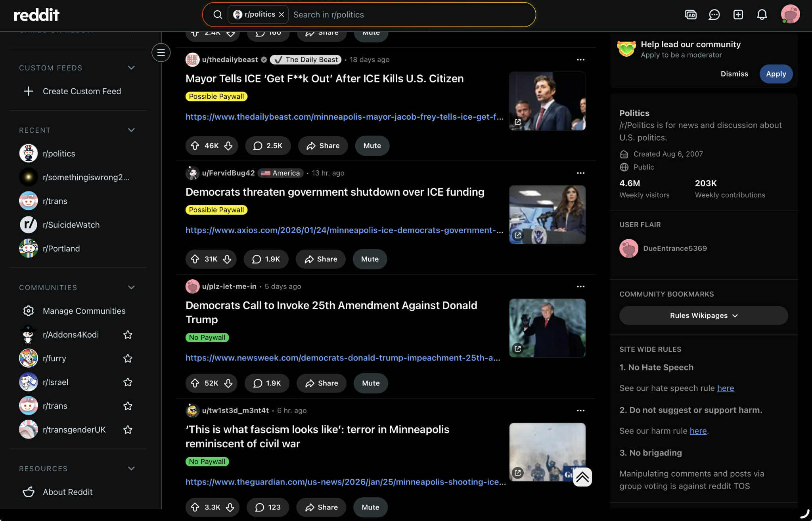Viewport: 812px width, 521px height.
Task: Click the create post plus icon
Action: point(738,15)
